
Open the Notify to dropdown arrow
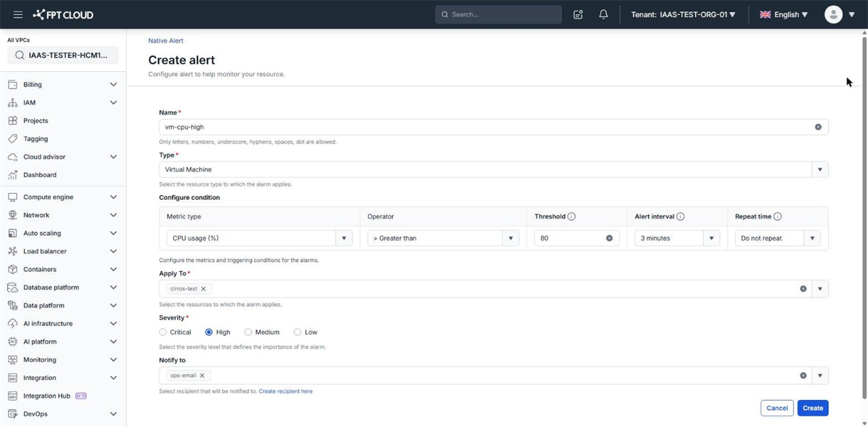[x=820, y=375]
